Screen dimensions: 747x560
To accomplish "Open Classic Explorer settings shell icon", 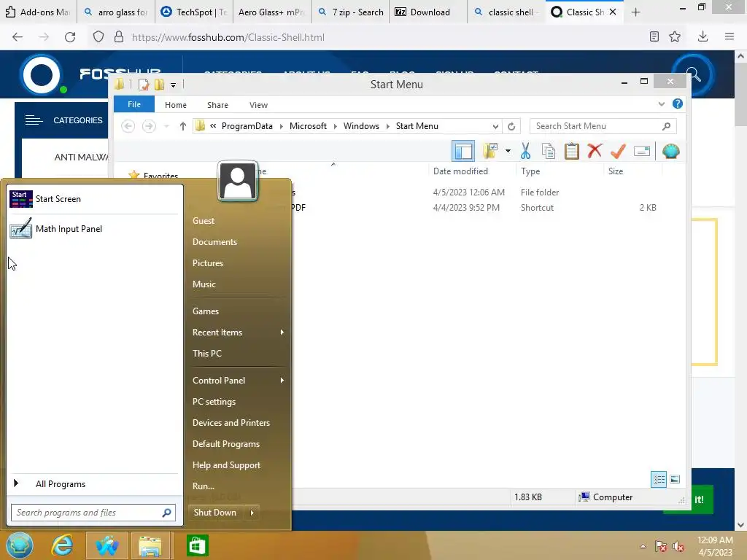I will click(x=671, y=151).
